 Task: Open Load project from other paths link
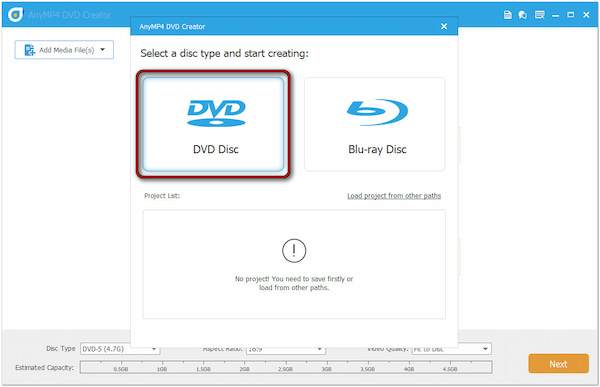(x=394, y=196)
